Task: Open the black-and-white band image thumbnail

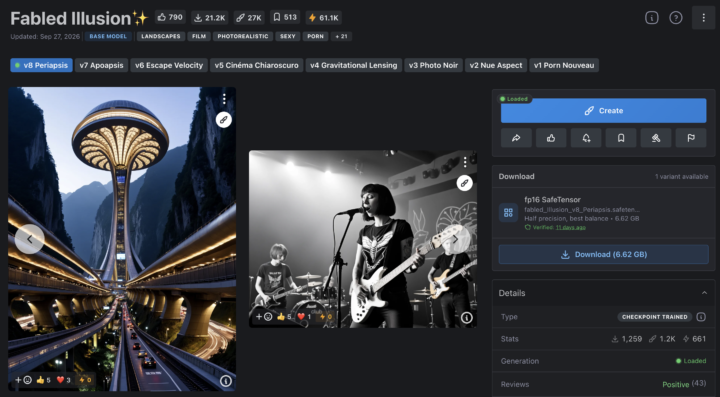Action: coord(363,239)
